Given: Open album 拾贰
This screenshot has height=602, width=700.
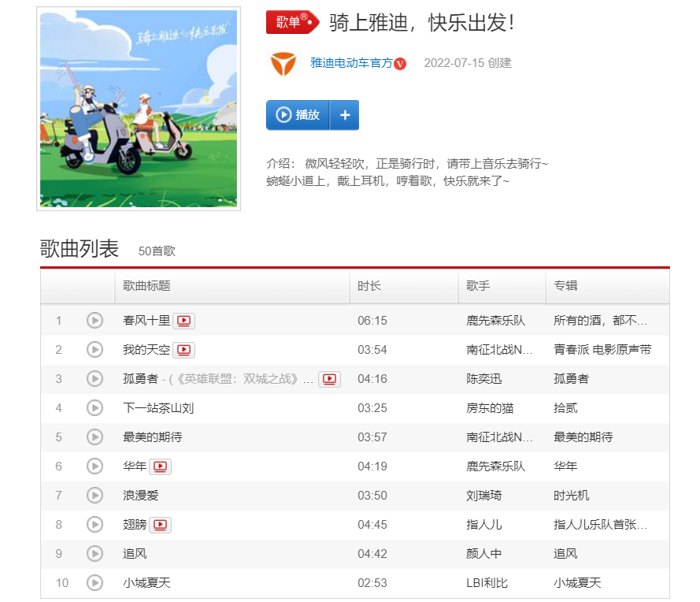Looking at the screenshot, I should [x=565, y=407].
